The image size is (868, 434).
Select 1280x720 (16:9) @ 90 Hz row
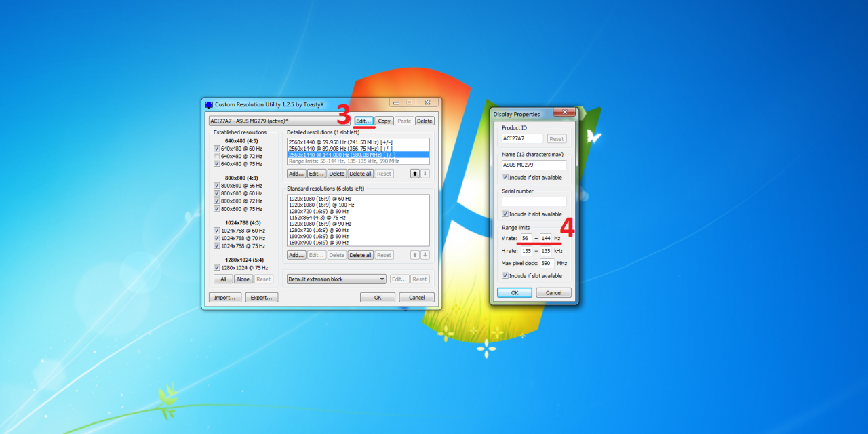click(x=358, y=230)
